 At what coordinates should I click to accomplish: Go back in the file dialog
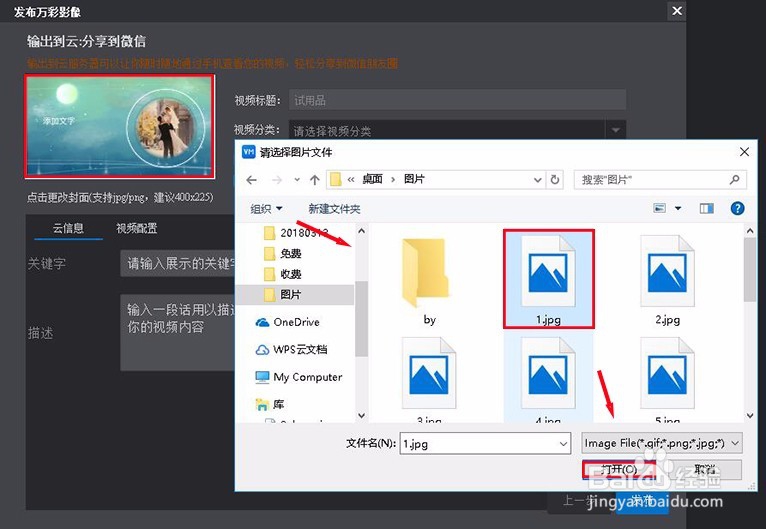tap(252, 180)
